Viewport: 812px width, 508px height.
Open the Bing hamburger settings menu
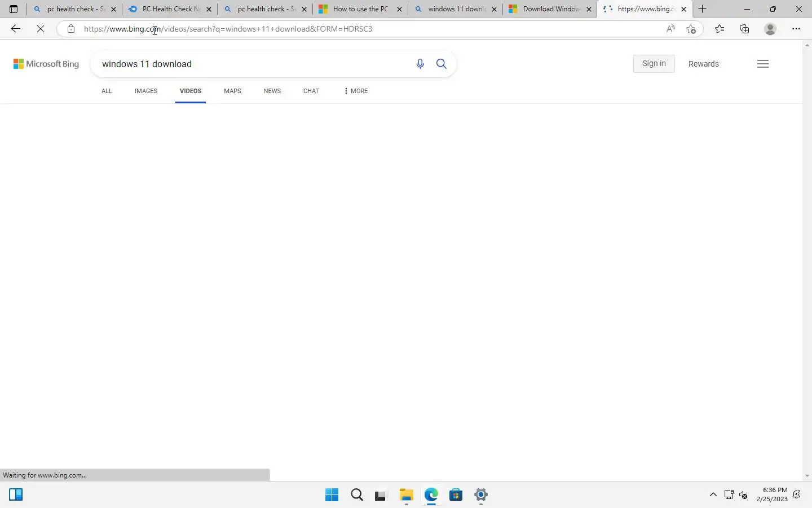(x=763, y=64)
